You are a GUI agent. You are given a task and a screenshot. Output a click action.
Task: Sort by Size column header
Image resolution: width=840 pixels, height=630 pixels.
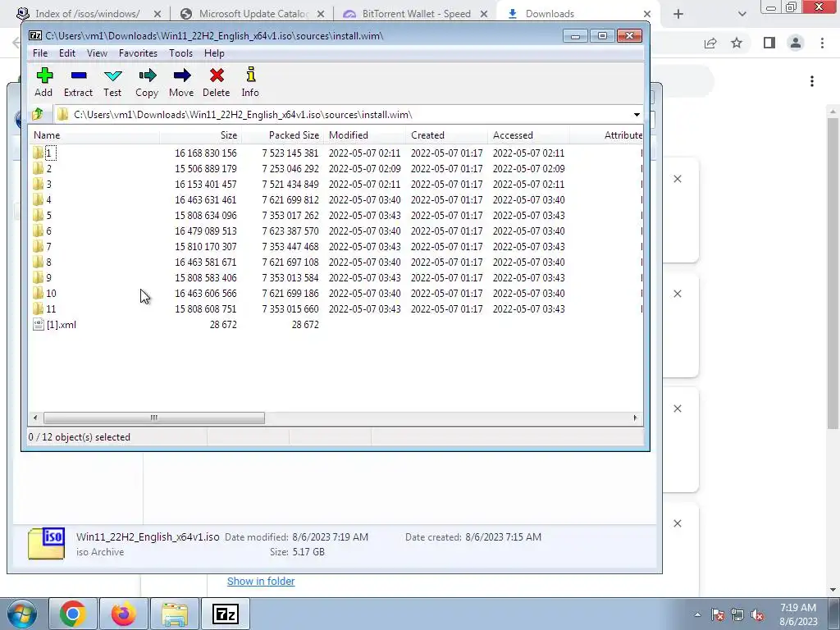[200, 135]
